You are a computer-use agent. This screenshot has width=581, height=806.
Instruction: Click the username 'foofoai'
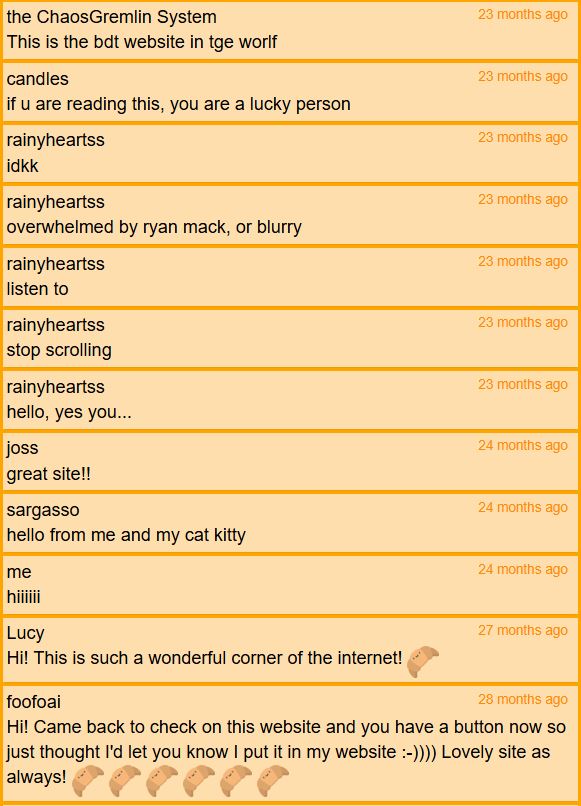(34, 702)
